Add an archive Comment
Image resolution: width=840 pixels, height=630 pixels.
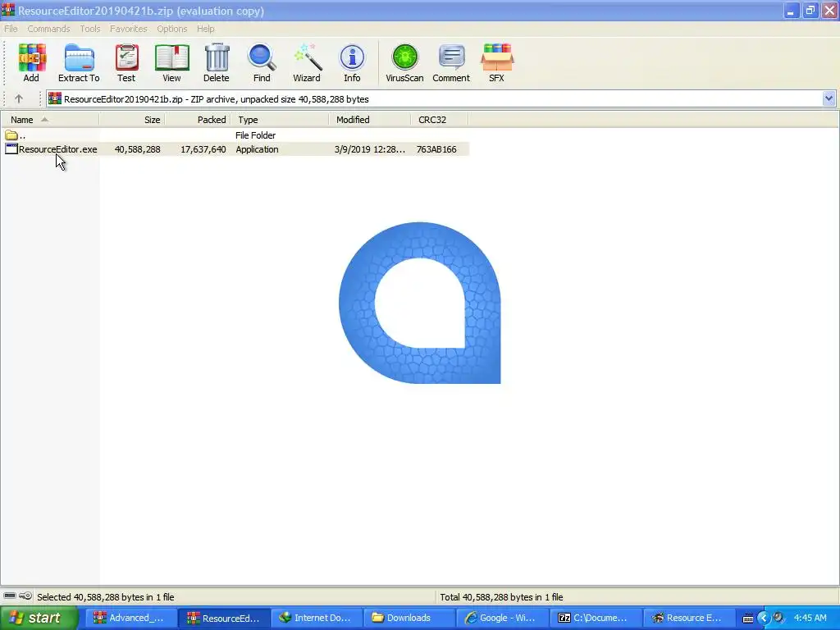[x=451, y=62]
